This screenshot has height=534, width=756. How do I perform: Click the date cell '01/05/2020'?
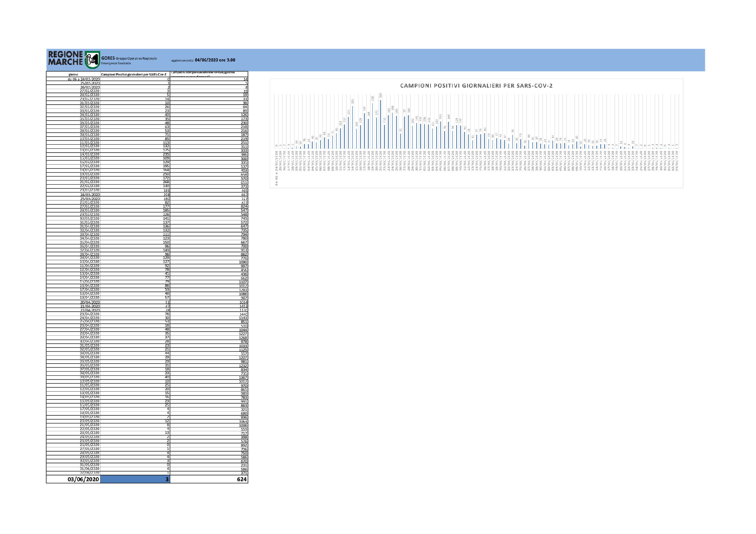coord(90,346)
